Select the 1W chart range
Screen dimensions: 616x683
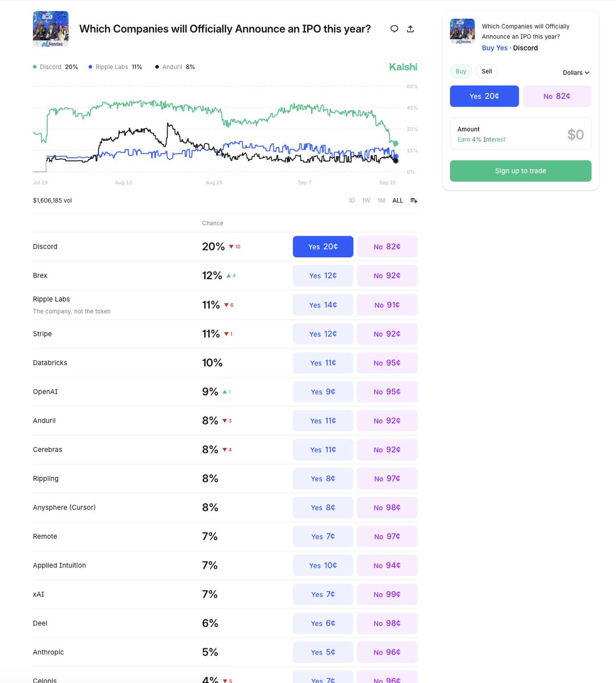pos(366,200)
